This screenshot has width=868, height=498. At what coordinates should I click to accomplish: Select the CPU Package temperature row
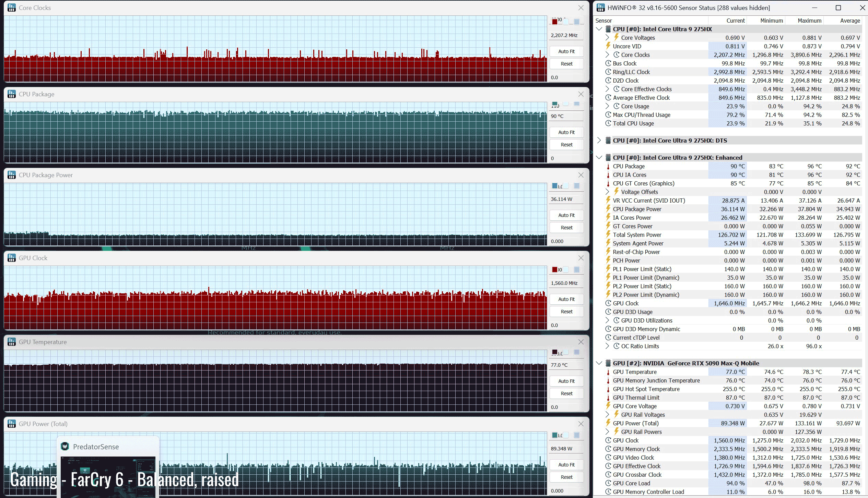tap(733, 166)
